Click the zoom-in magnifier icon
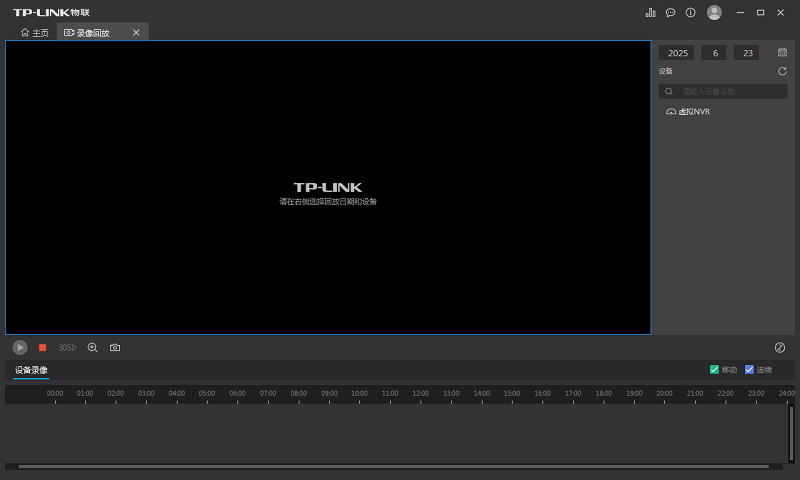 pos(92,347)
